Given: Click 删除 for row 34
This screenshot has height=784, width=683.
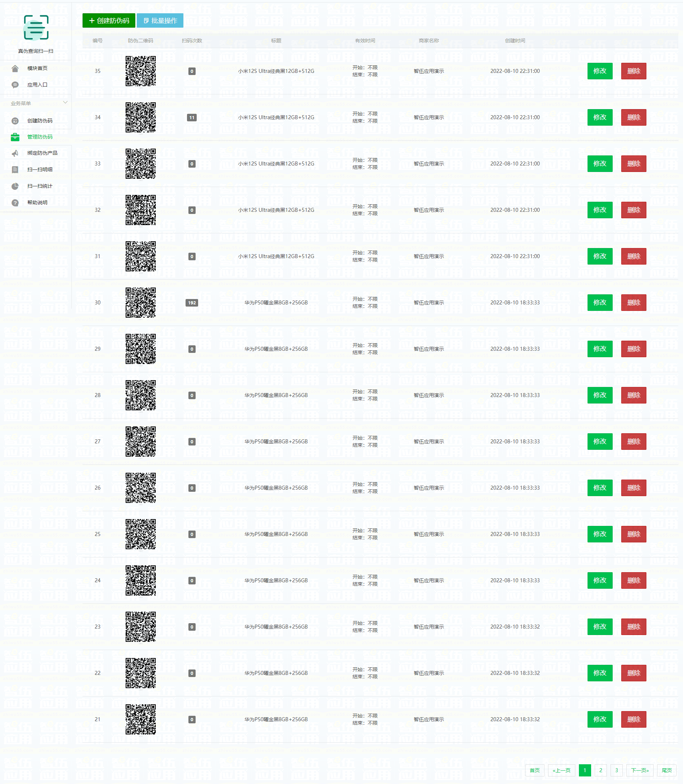Looking at the screenshot, I should [633, 117].
